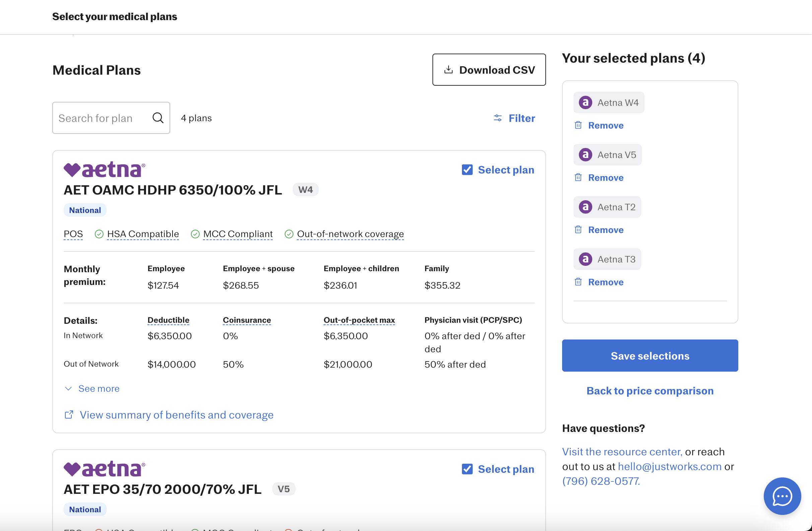Click the Employee + spouse premium $268.55
This screenshot has height=531, width=812.
click(241, 285)
